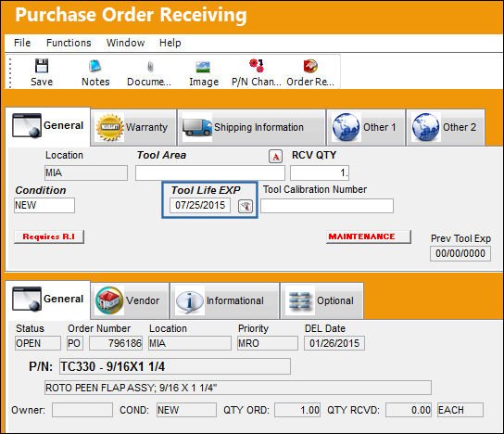
Task: Show the Informational tab
Action: pos(224,300)
